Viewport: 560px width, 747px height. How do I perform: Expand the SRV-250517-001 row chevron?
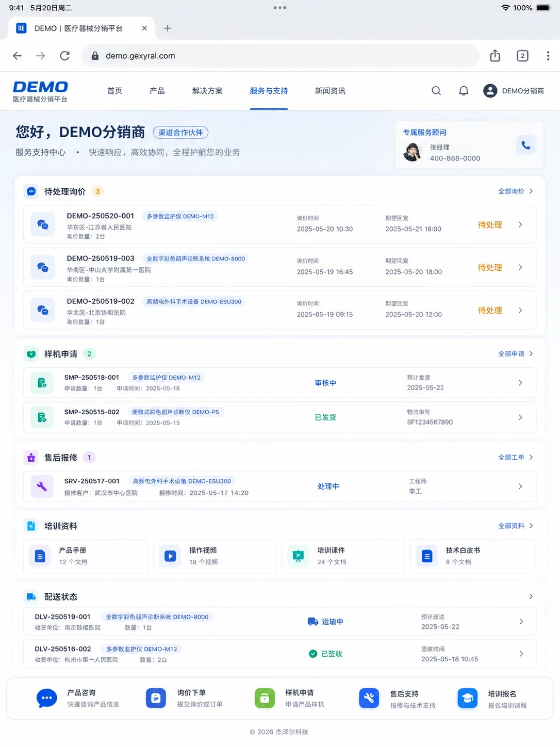tap(520, 486)
